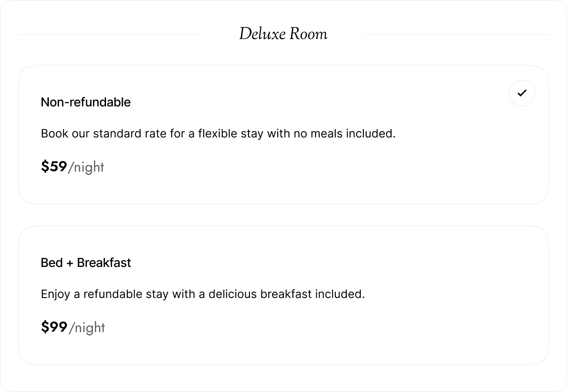Viewport: 567px width, 392px height.
Task: Click the black checkmark icon
Action: (522, 93)
